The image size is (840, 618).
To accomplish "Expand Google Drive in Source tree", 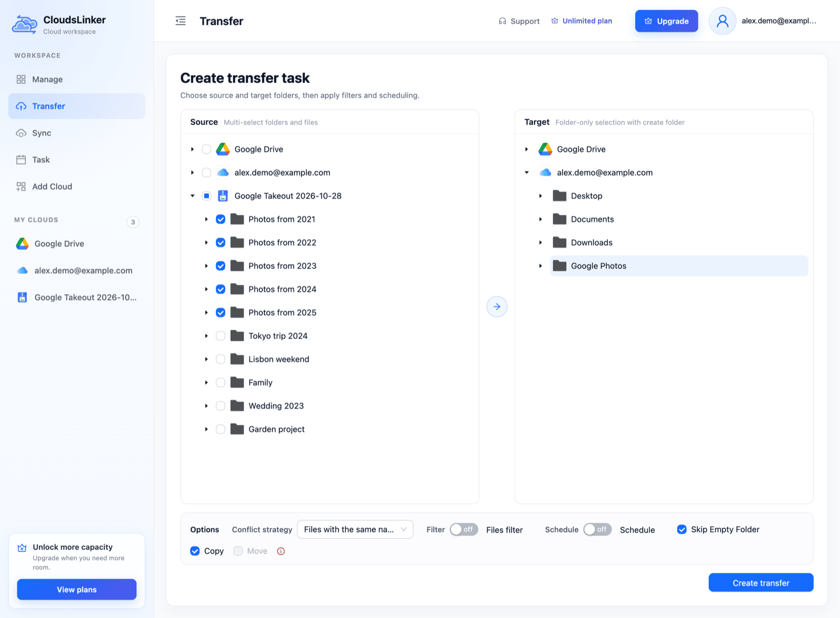I will click(x=193, y=150).
